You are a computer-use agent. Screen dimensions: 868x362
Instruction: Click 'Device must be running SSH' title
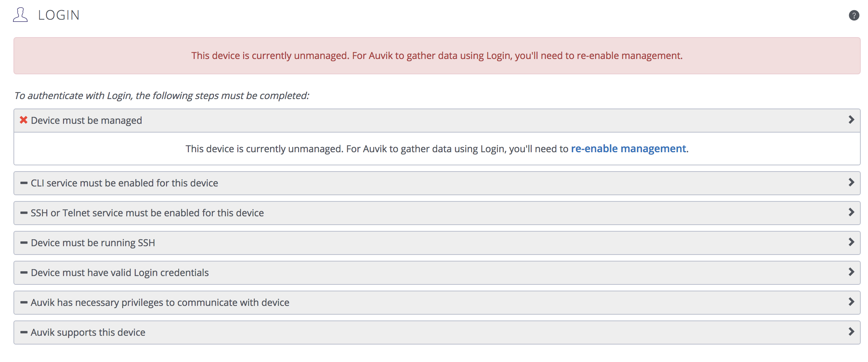pos(93,243)
